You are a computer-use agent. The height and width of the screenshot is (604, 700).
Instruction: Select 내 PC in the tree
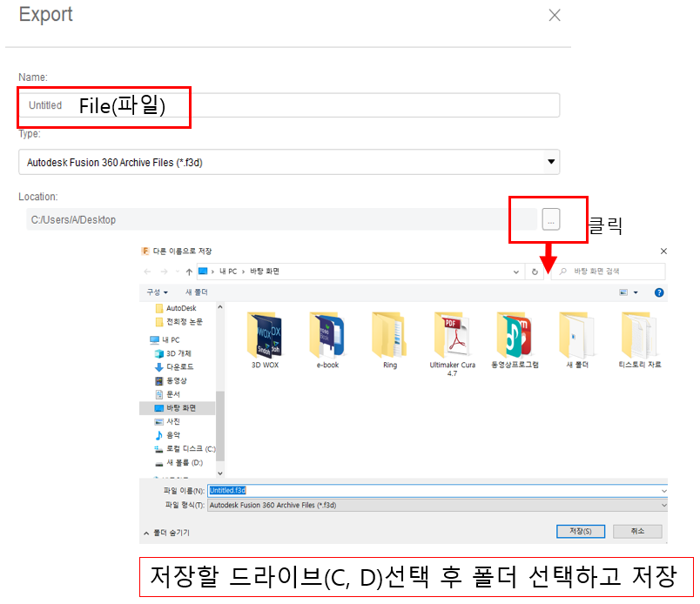tap(171, 339)
